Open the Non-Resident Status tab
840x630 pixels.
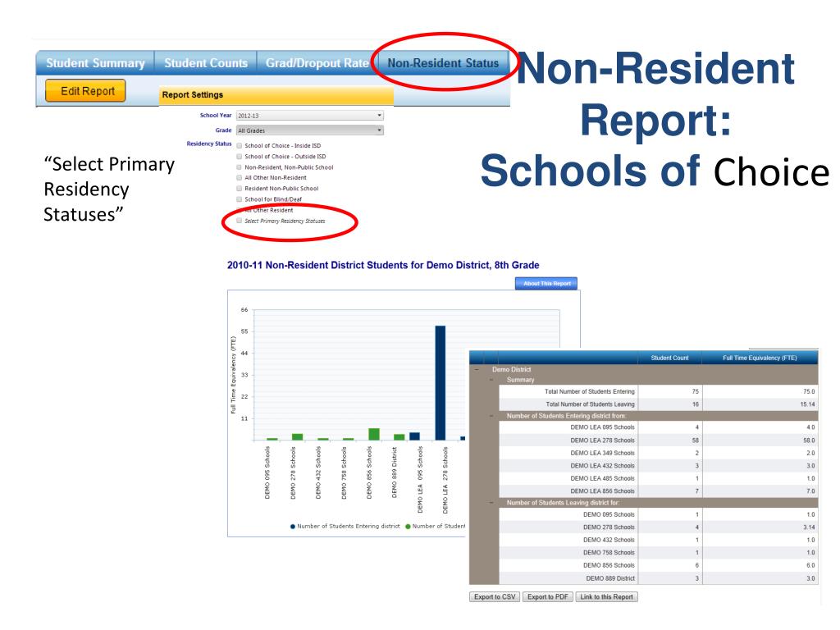[x=443, y=62]
